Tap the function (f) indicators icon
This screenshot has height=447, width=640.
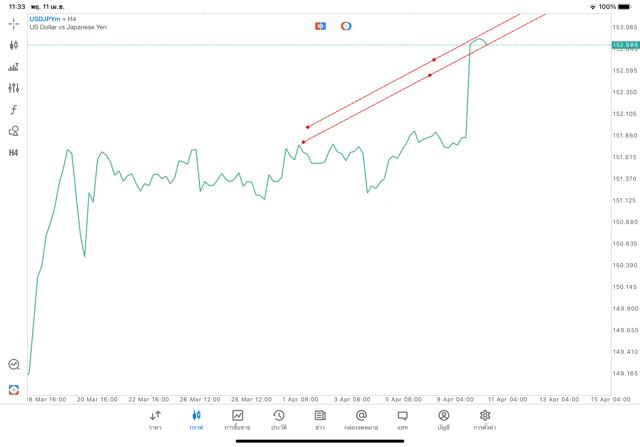pyautogui.click(x=14, y=110)
